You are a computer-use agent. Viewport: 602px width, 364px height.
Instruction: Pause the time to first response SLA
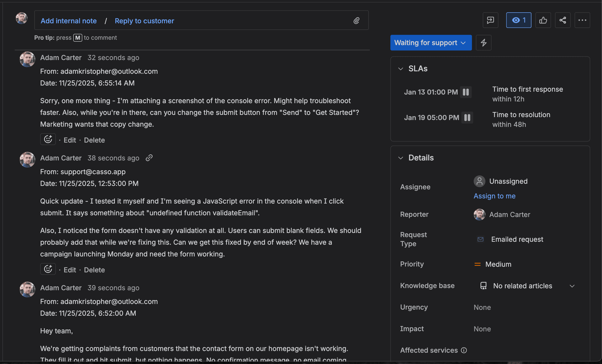466,92
